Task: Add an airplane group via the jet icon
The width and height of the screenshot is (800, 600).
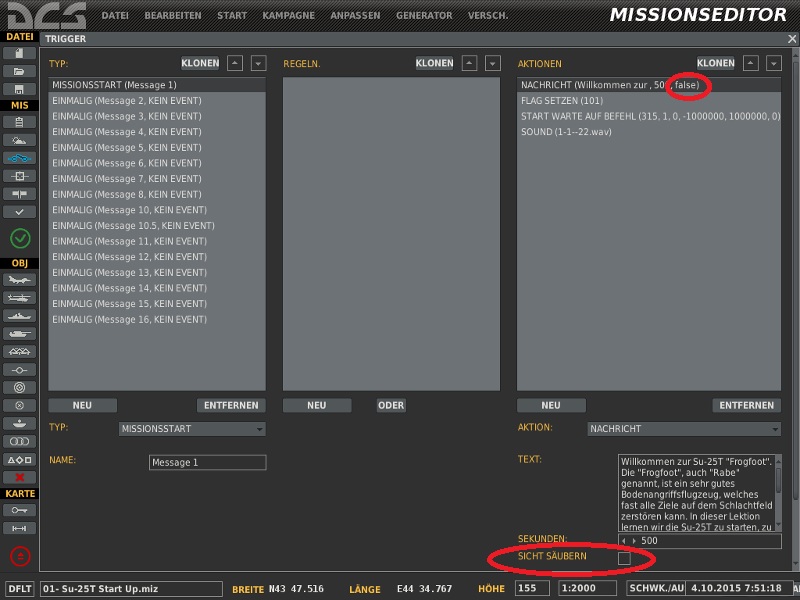Action: pyautogui.click(x=19, y=280)
